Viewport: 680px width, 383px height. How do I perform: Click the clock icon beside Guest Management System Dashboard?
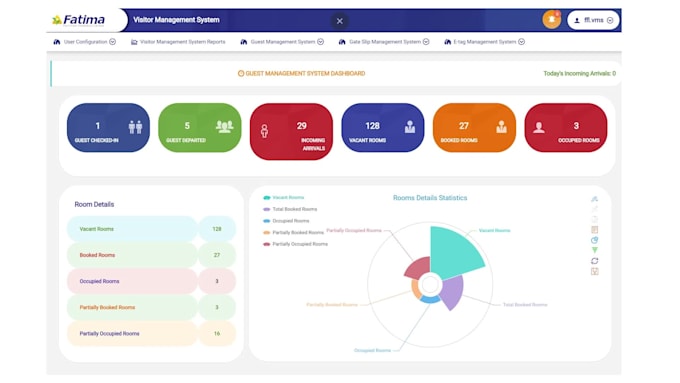click(241, 73)
